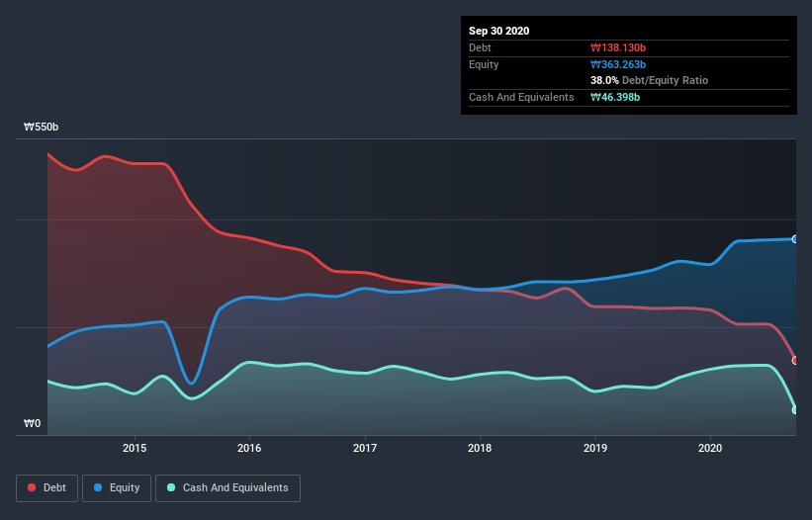Click the 2015 x-axis label

click(135, 448)
